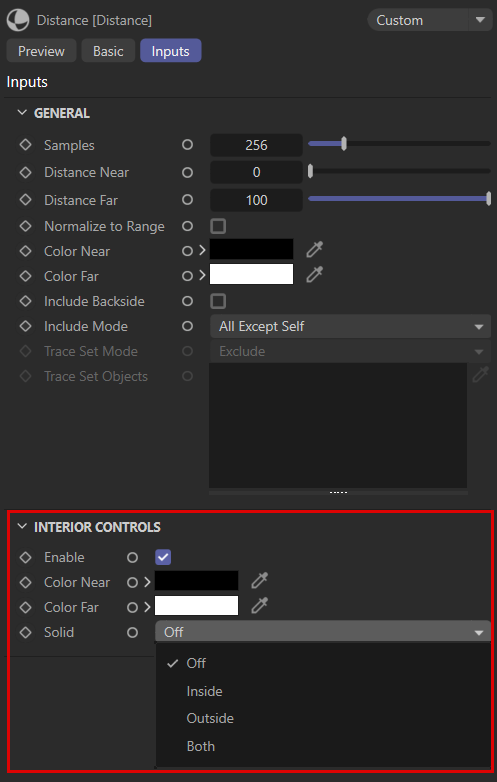Click the Samples keyframe diamond icon

coord(25,145)
